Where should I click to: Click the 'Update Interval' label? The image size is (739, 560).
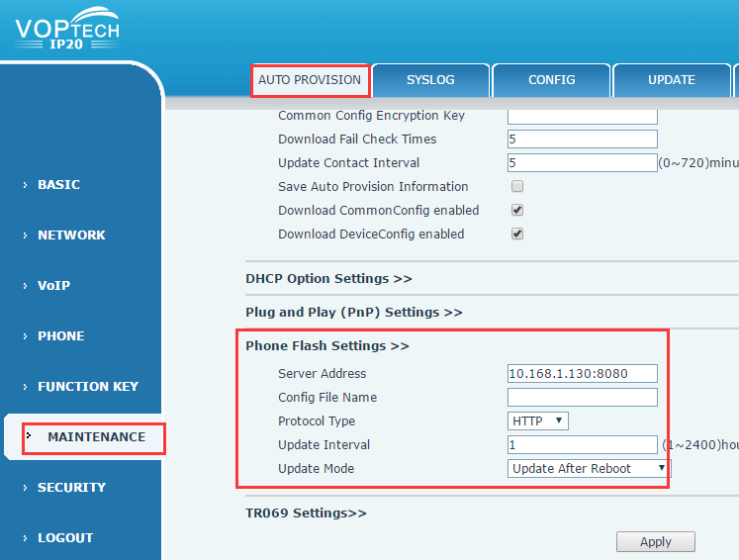323,445
